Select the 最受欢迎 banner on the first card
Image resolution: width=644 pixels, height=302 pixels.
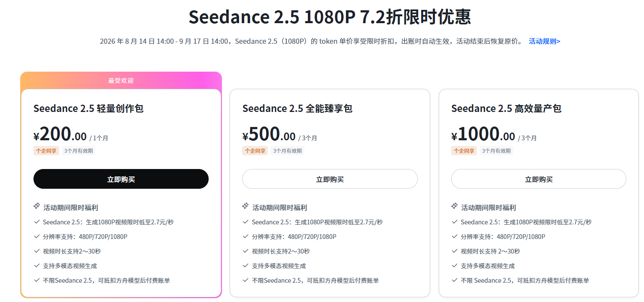[x=121, y=81]
